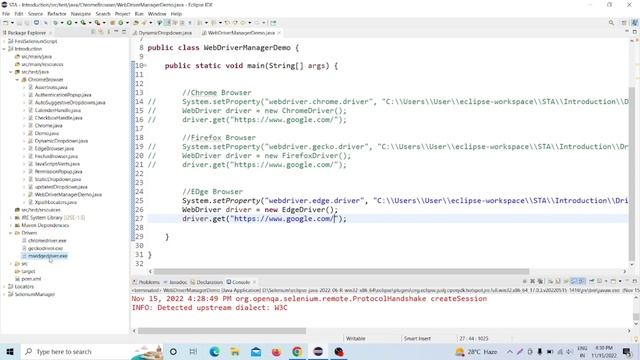Switch to DynamicDropdown.java editor tab
This screenshot has height=360, width=640.
(163, 33)
